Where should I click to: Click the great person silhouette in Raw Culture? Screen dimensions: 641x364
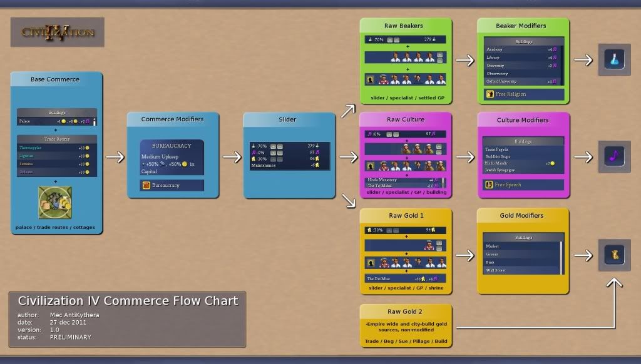[x=371, y=166]
